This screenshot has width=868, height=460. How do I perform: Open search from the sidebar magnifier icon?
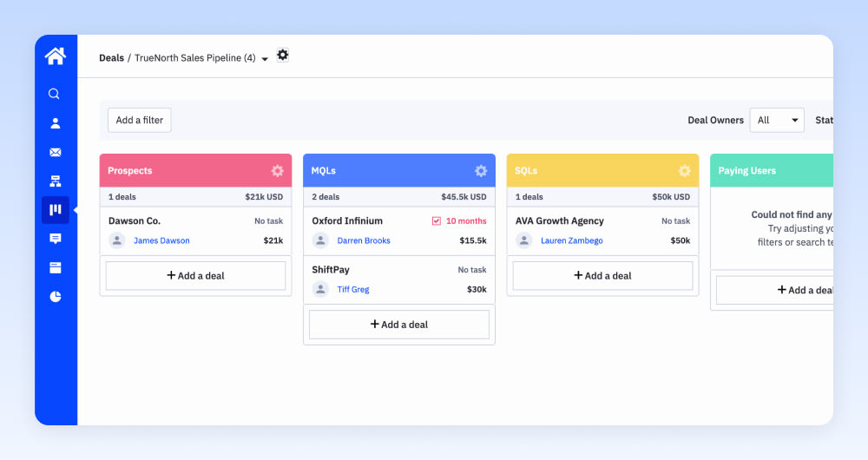coord(54,94)
